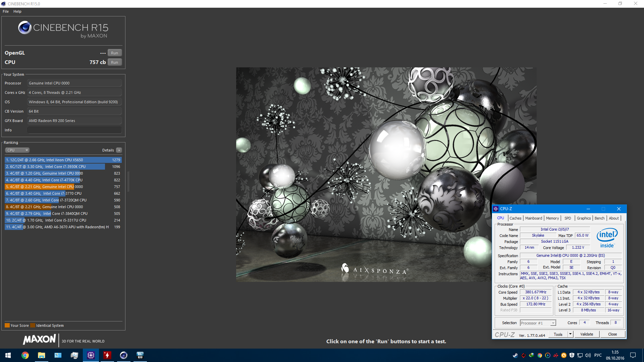Launch Google Chrome from the taskbar
644x362 pixels.
25,355
